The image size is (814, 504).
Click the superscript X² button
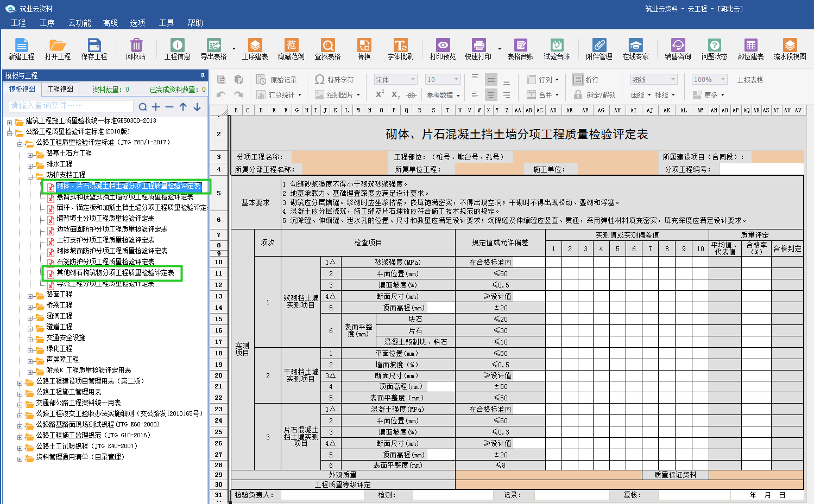tap(380, 94)
